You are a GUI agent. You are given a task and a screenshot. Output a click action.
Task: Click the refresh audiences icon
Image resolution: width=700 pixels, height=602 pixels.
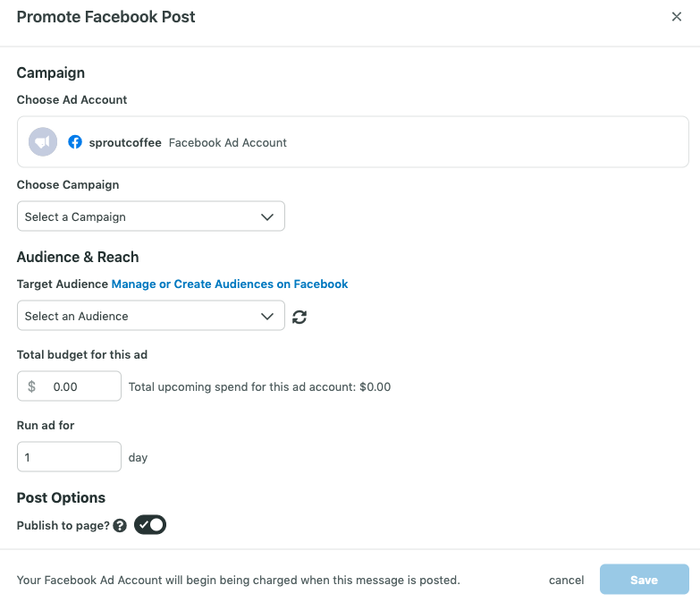[x=299, y=317]
